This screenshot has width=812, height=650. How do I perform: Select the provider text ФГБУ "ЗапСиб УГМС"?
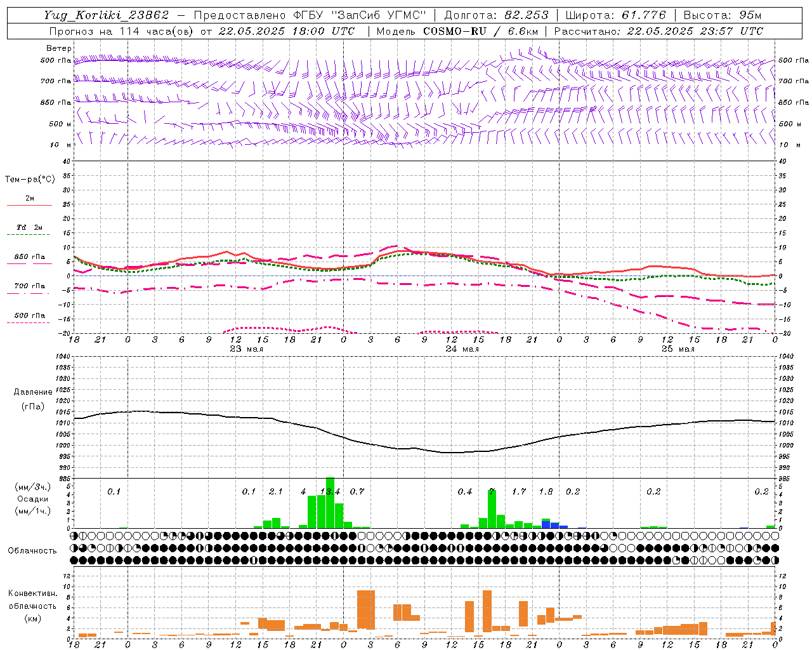click(360, 15)
